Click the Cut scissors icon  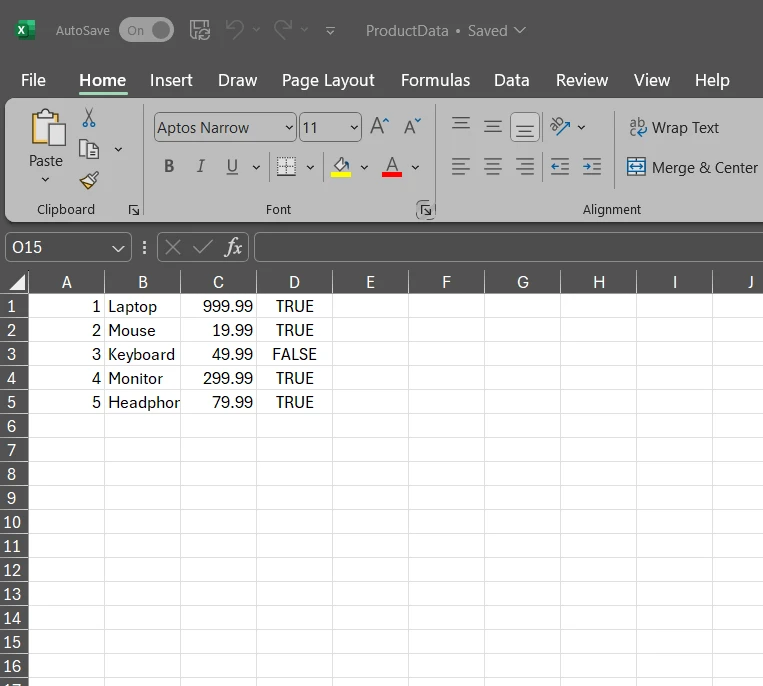pyautogui.click(x=89, y=118)
